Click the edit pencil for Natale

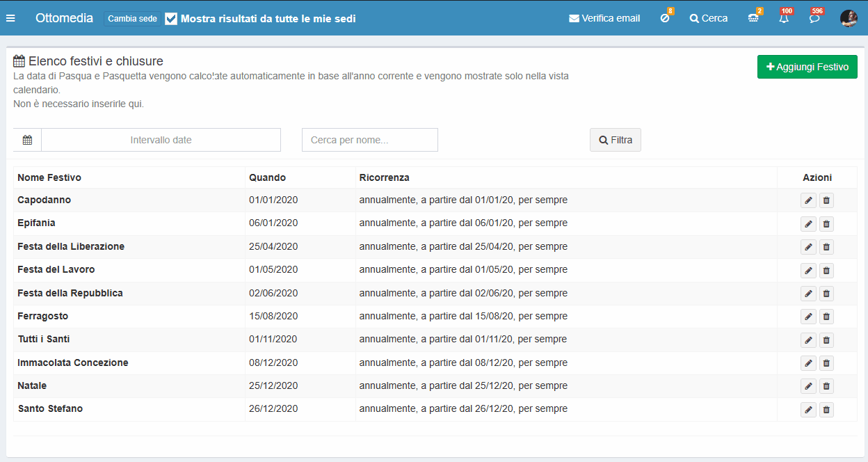tap(808, 387)
